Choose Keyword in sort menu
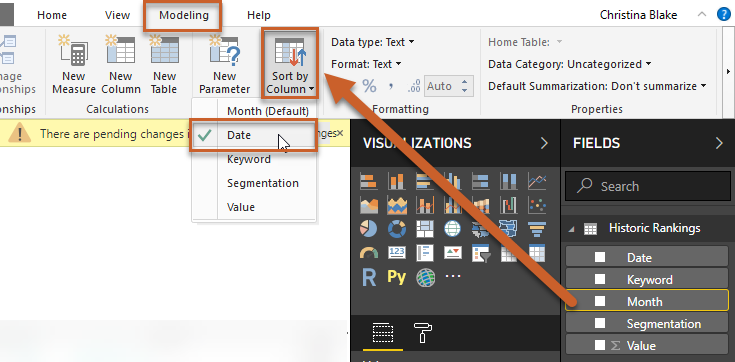Viewport: 735px width, 362px height. (254, 159)
